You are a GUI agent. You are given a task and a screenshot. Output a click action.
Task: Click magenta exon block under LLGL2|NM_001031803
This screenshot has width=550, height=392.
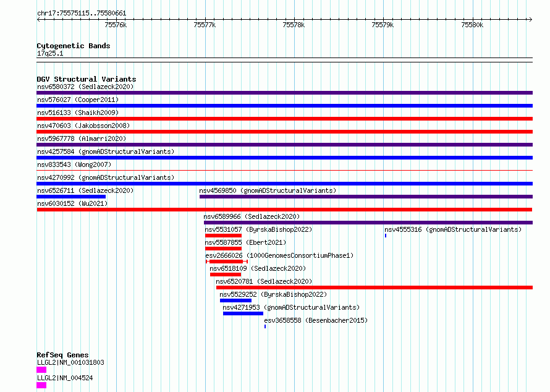(x=41, y=370)
